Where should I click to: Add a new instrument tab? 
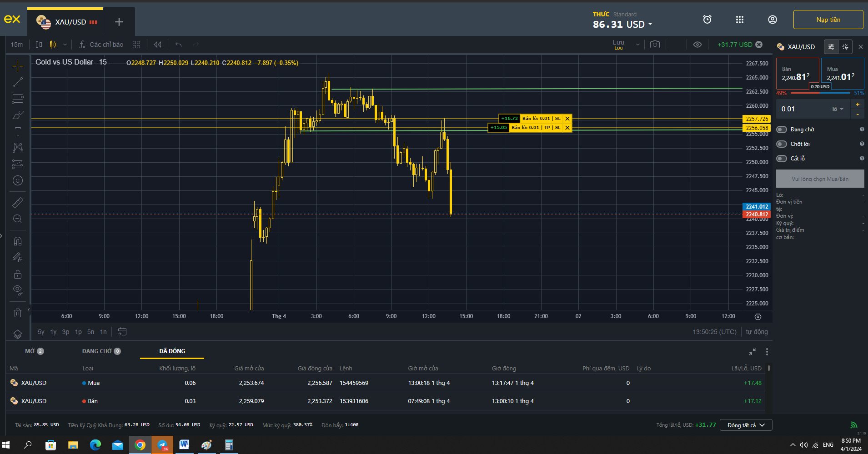119,22
